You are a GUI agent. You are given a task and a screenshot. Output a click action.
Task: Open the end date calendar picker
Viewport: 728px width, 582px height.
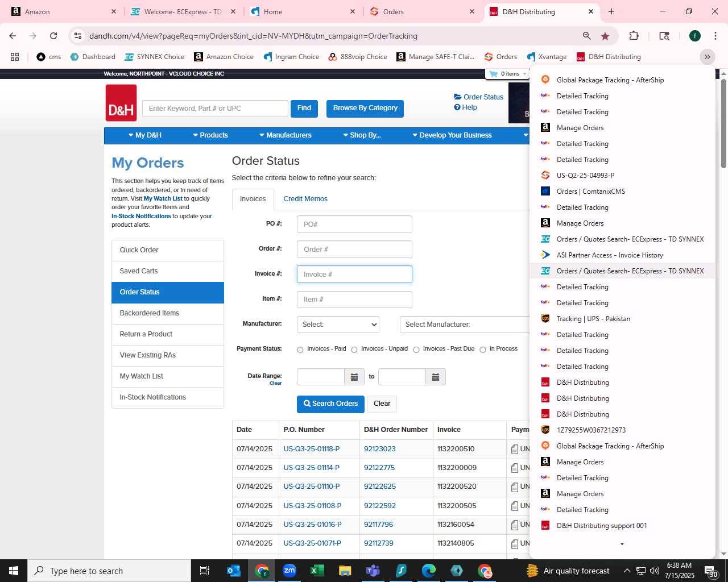pyautogui.click(x=436, y=377)
